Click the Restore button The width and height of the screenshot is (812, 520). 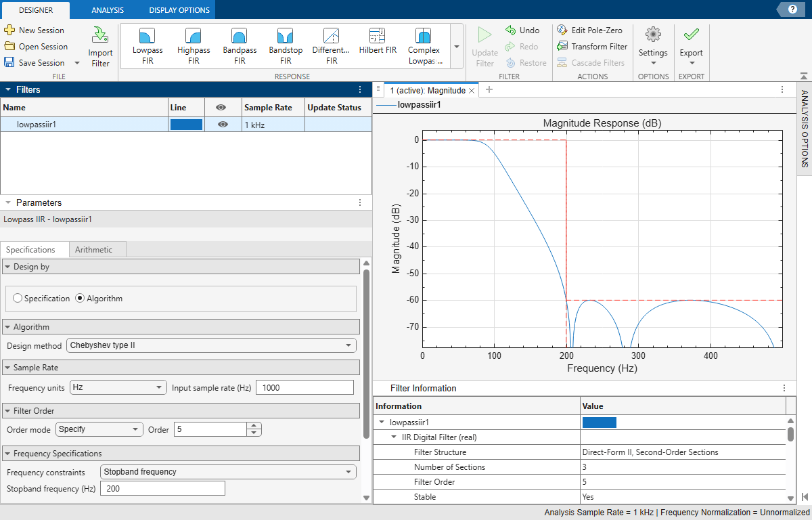526,63
